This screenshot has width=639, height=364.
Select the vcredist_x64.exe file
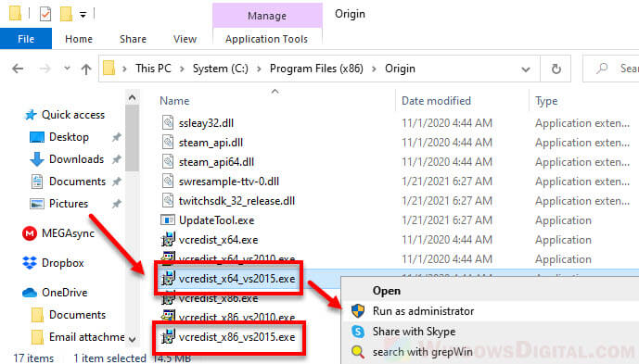click(218, 240)
